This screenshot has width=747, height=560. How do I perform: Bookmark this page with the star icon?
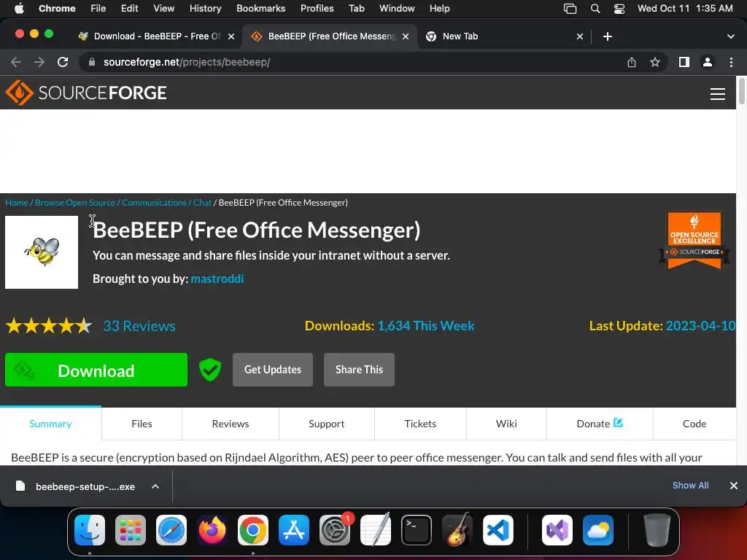(x=655, y=62)
